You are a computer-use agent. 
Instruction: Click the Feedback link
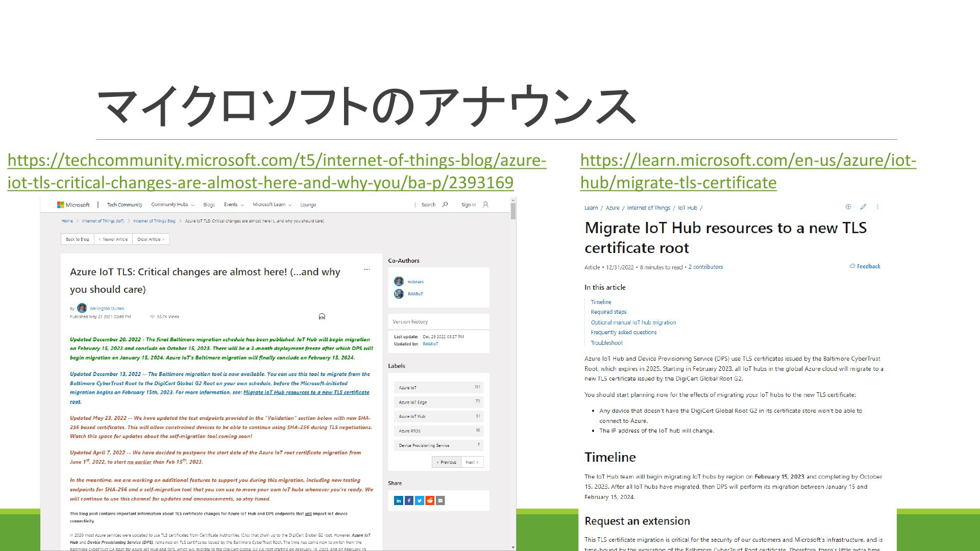click(x=865, y=266)
